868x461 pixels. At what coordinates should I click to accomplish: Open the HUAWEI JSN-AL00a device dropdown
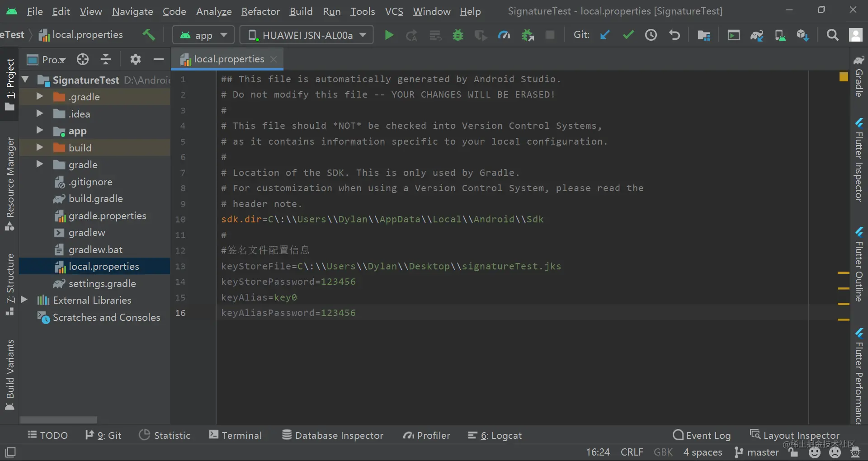pyautogui.click(x=307, y=35)
